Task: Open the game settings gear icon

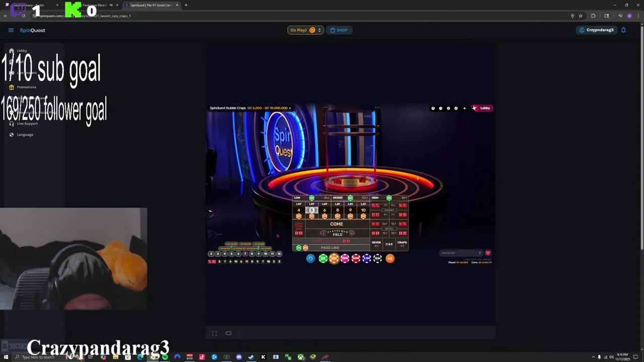Action: (x=448, y=108)
